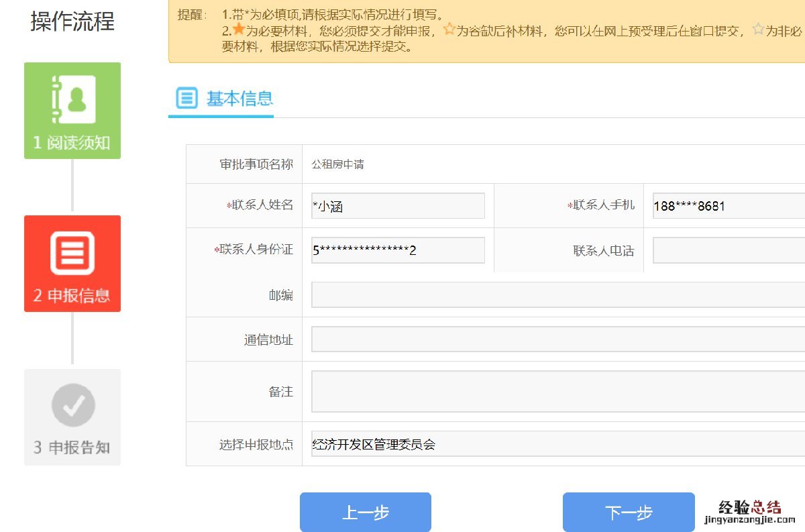Click the gray hollow star for 非必要材料
Viewport: 805px width, 532px height.
tap(758, 30)
